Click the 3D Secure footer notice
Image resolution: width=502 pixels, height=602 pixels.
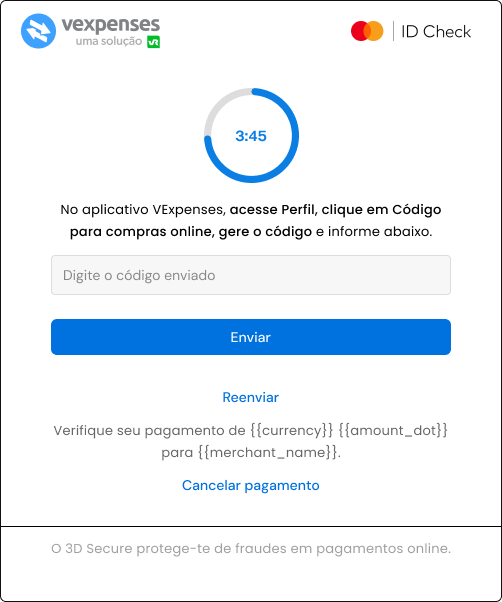(x=251, y=549)
